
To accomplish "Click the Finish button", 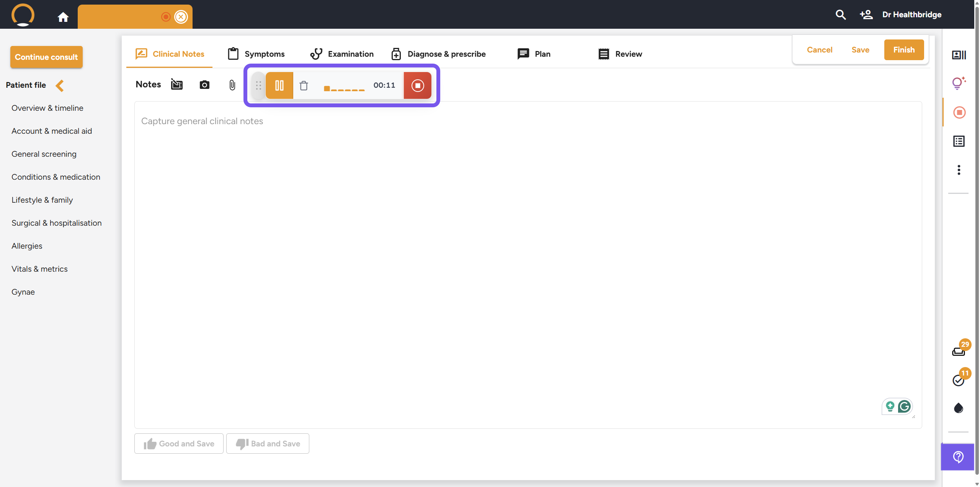I will (903, 50).
